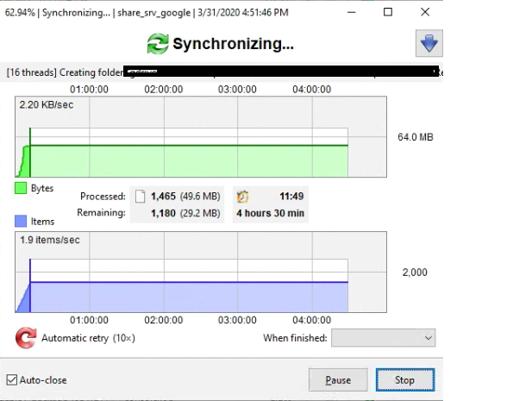
Task: Click the Synchronizing... heading
Action: (233, 43)
